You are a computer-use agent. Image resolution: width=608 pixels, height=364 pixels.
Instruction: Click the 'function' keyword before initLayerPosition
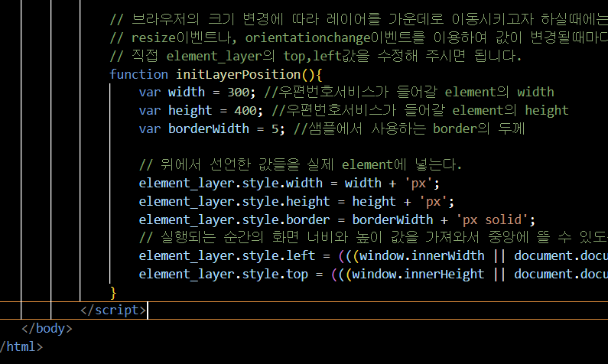[x=139, y=74]
